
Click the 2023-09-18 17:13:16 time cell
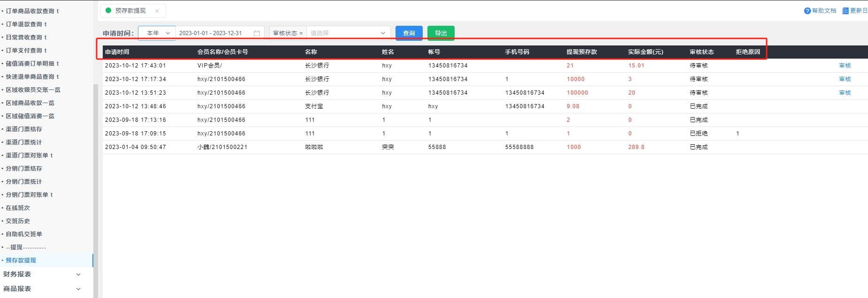point(136,120)
